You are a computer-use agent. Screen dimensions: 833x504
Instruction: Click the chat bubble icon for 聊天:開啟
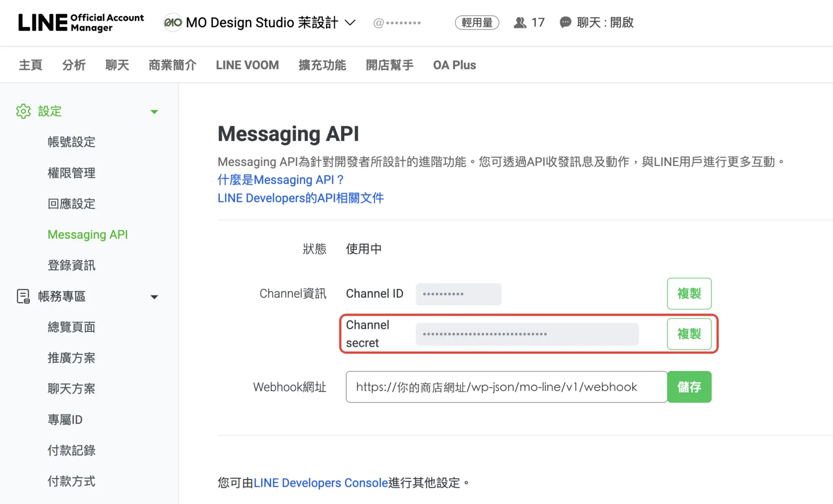tap(565, 22)
